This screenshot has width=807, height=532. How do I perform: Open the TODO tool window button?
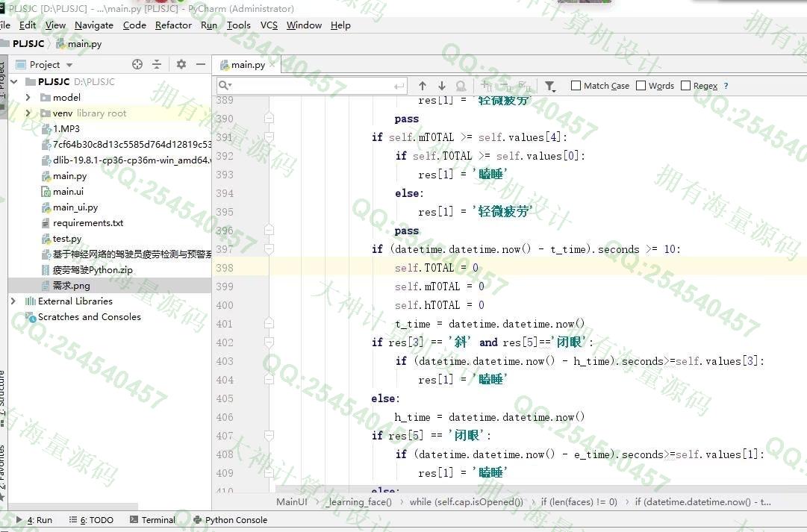click(91, 519)
